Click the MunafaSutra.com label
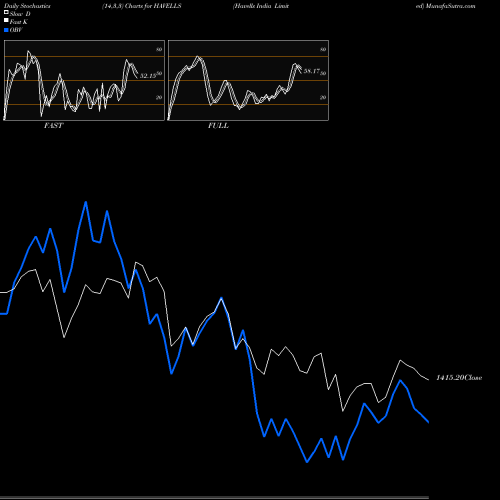 point(450,6)
